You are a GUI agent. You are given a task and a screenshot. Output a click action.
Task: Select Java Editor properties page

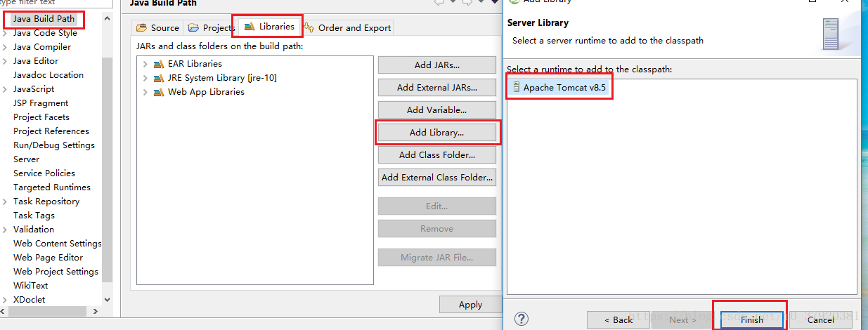[36, 61]
